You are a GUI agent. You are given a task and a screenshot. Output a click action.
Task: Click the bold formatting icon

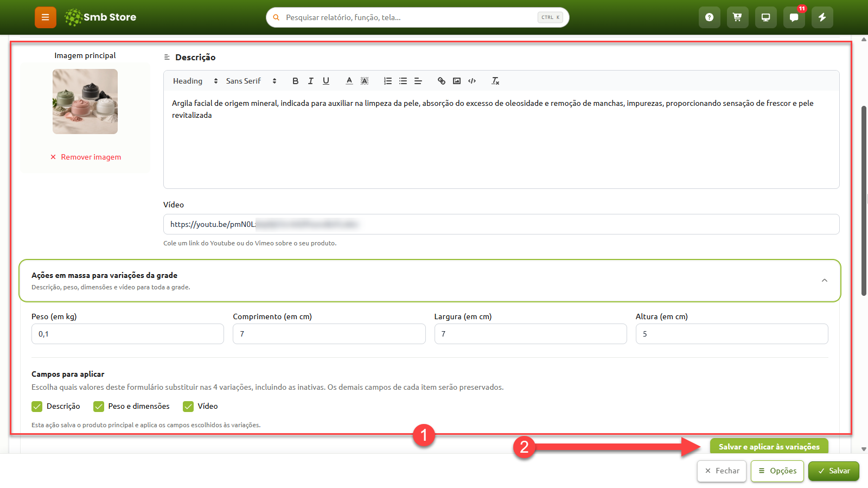[x=295, y=81]
